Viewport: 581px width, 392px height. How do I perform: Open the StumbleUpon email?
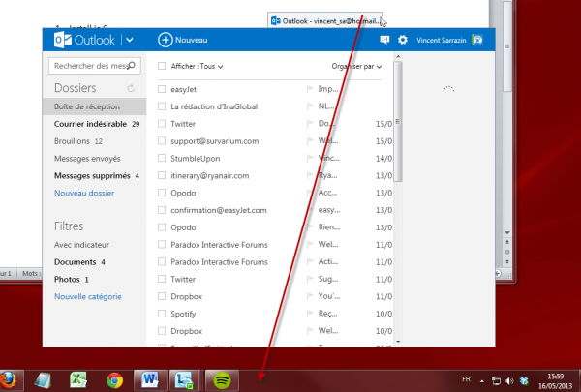point(196,159)
